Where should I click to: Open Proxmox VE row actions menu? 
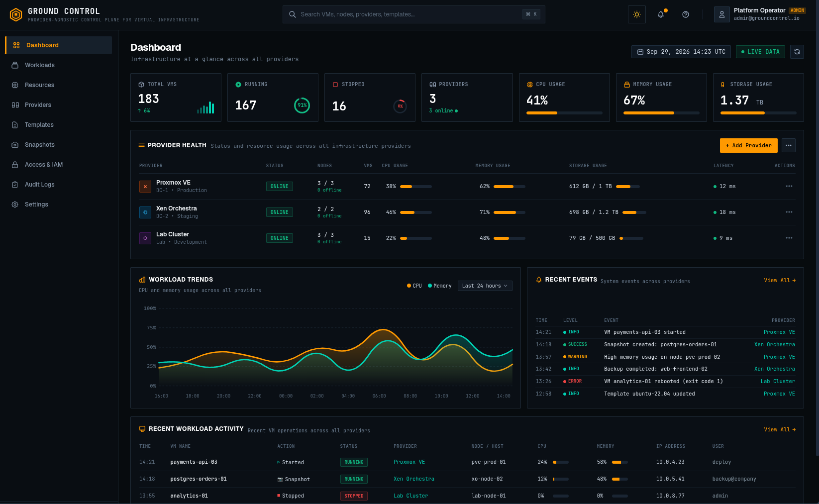click(x=789, y=186)
